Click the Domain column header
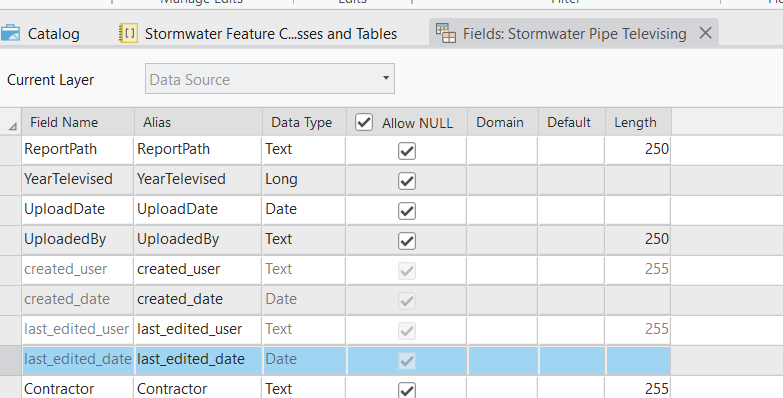Viewport: 783px width, 398px height. pos(503,122)
